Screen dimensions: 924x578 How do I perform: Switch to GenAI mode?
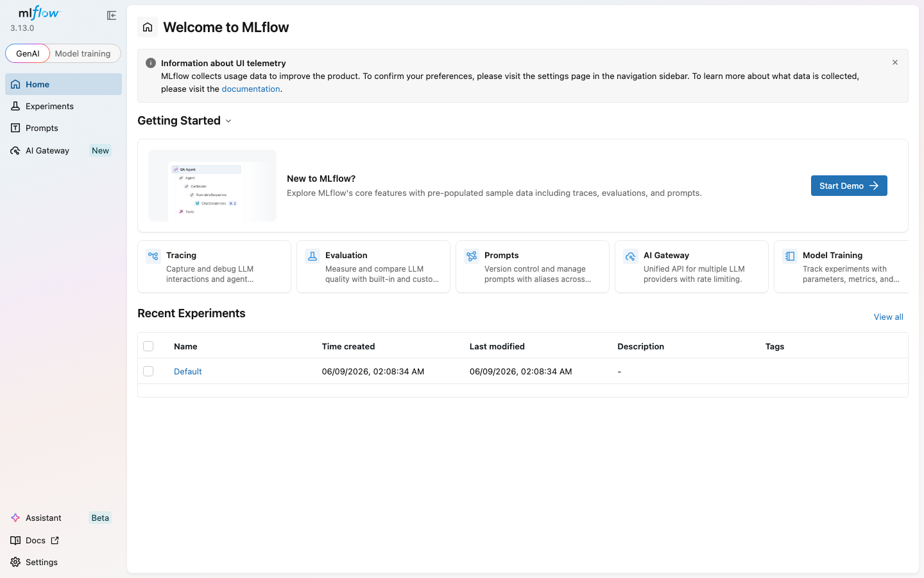point(28,53)
